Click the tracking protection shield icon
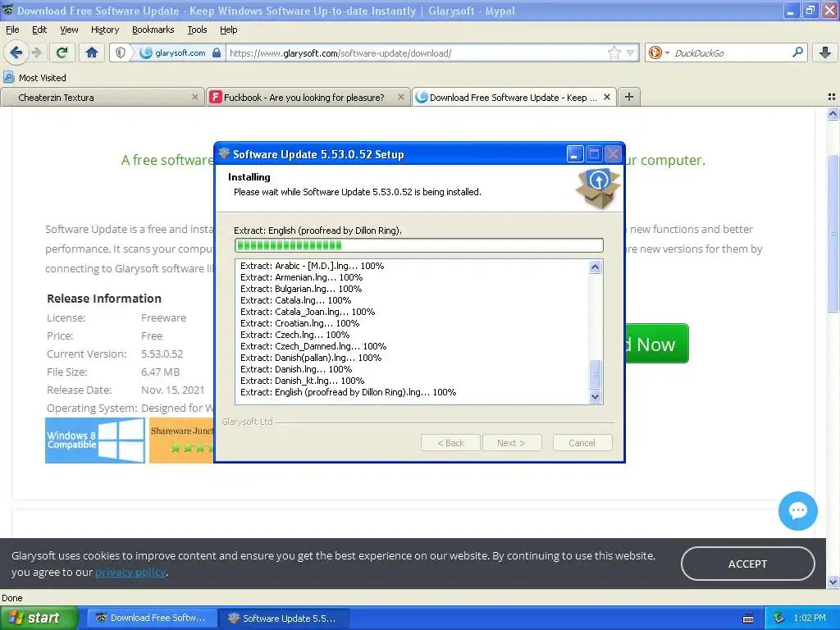Viewport: 840px width, 630px height. tap(121, 52)
